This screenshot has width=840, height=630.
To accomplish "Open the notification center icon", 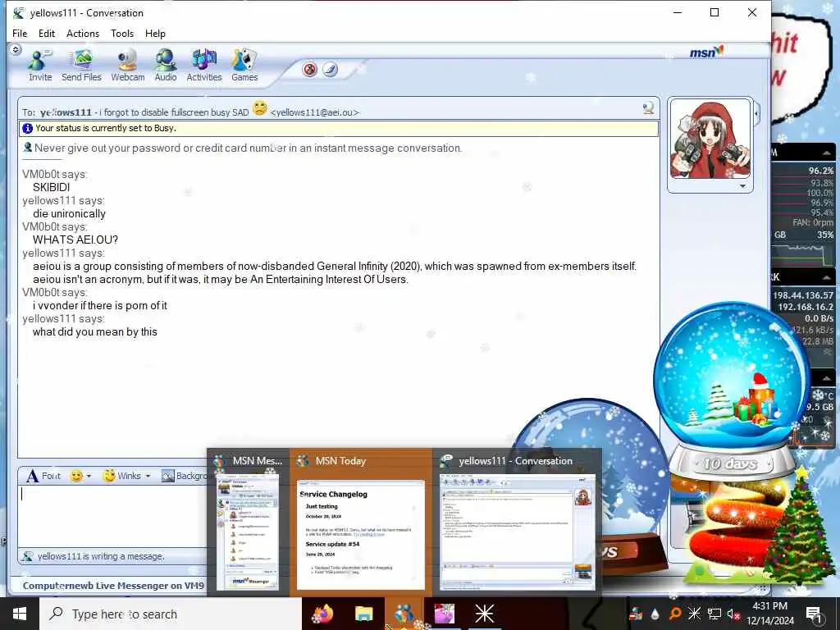I will click(815, 614).
